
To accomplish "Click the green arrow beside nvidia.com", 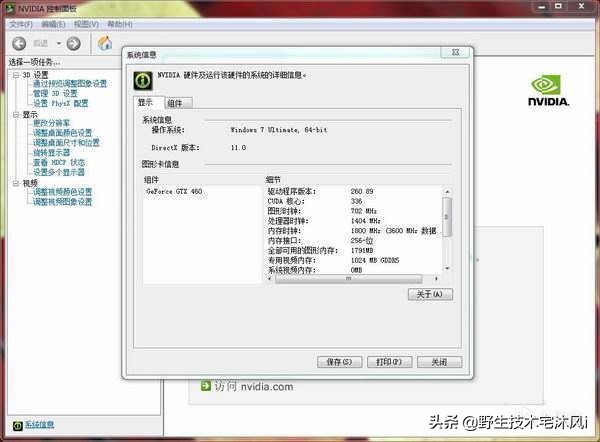I will 205,386.
